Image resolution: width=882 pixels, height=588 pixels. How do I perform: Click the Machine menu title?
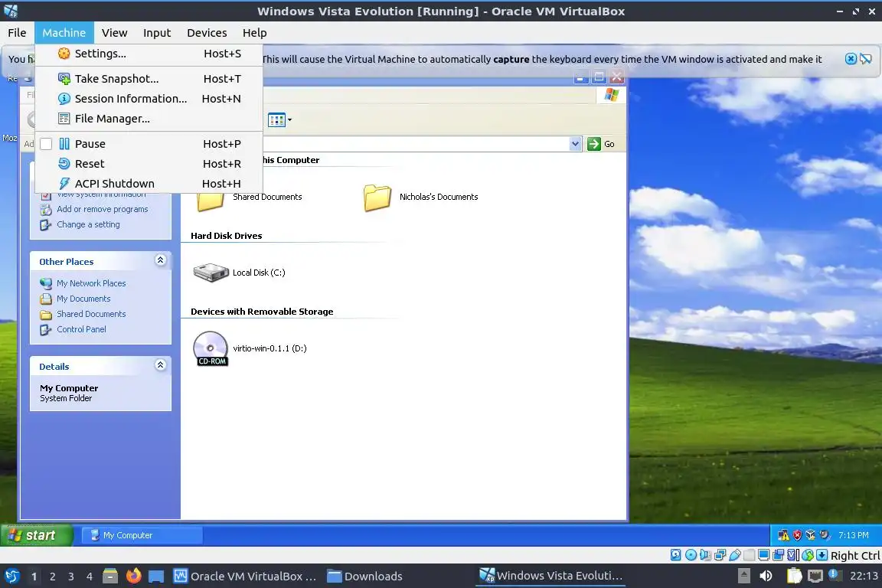tap(64, 33)
